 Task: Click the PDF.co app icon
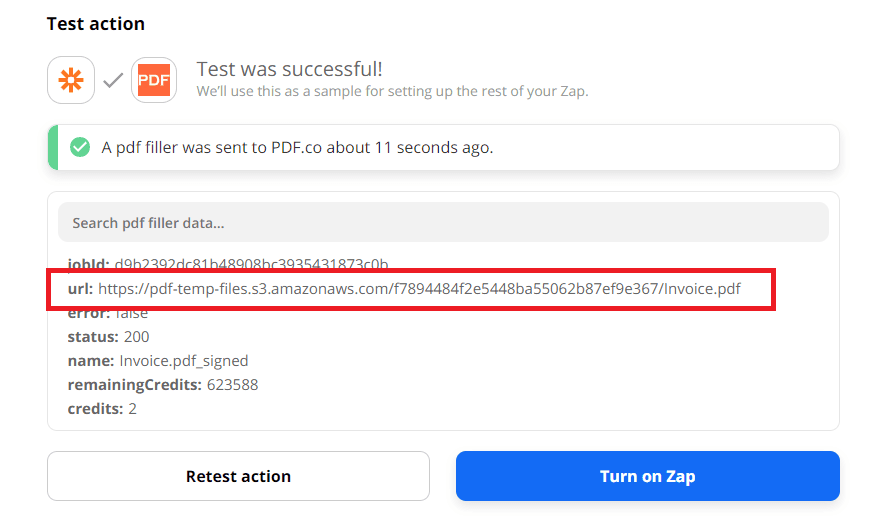154,80
